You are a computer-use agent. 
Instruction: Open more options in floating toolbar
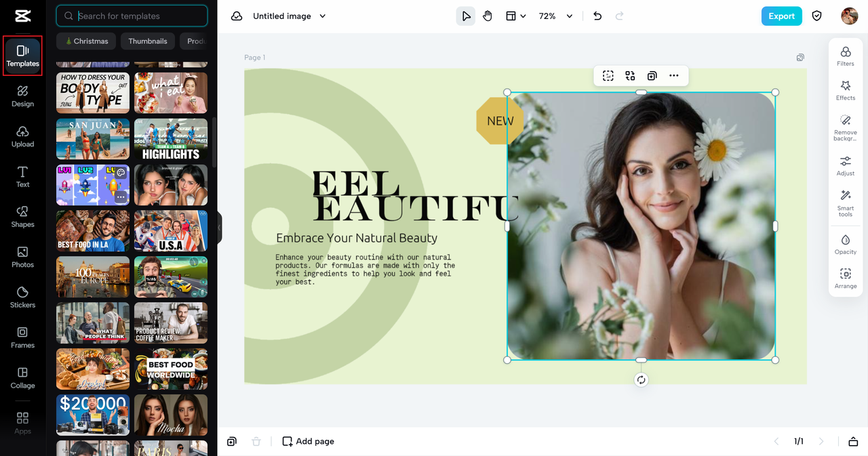[673, 76]
